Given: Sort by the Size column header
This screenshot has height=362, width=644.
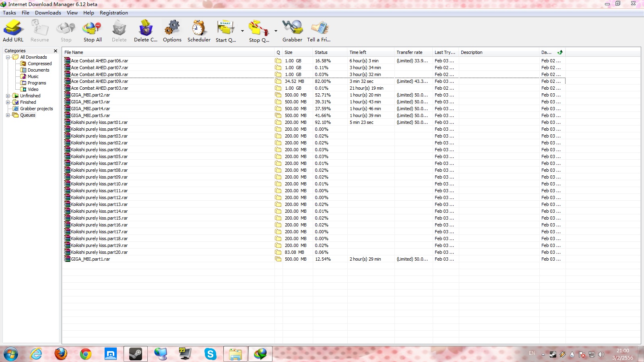Looking at the screenshot, I should tap(298, 52).
